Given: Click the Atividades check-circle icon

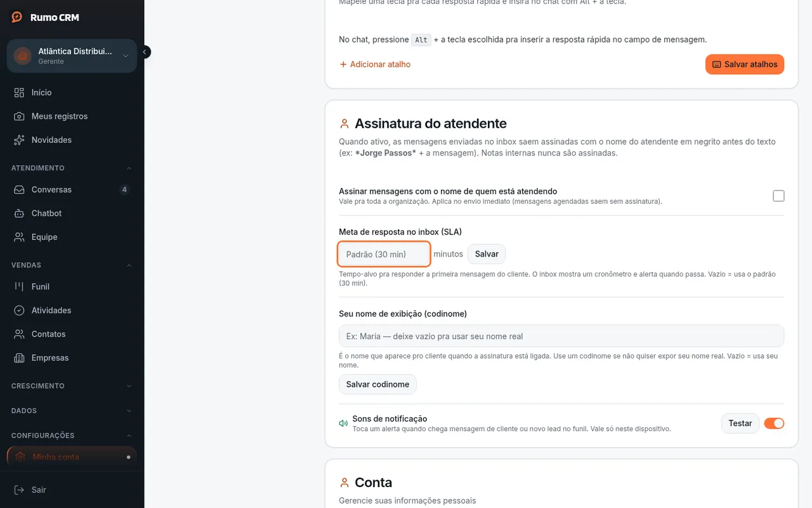Looking at the screenshot, I should tap(20, 311).
